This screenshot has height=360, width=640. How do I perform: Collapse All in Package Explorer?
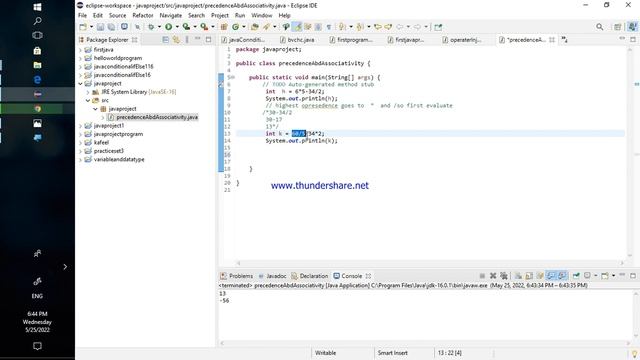(165, 40)
